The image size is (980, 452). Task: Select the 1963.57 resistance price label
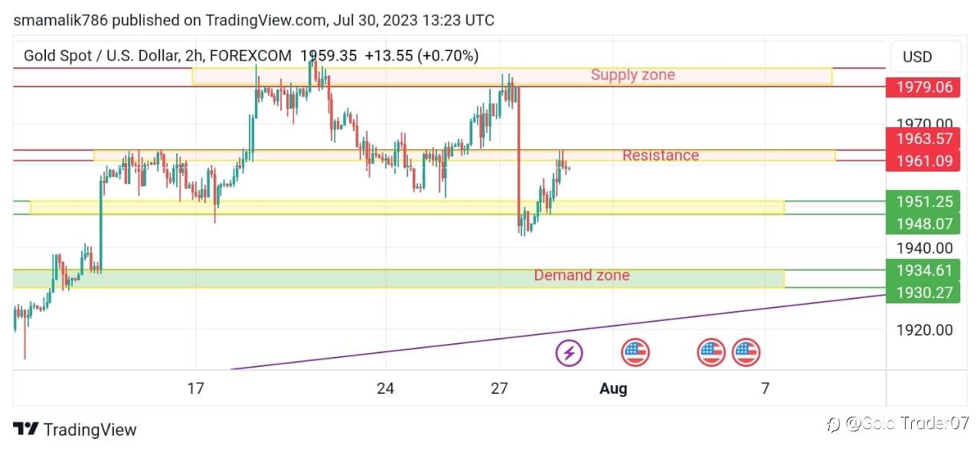point(923,139)
